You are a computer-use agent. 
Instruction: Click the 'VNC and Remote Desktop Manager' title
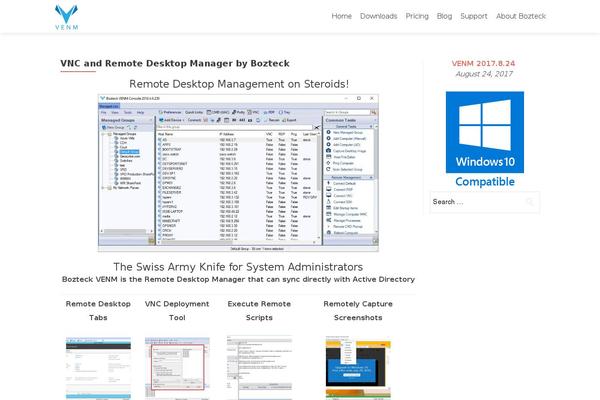click(x=175, y=64)
